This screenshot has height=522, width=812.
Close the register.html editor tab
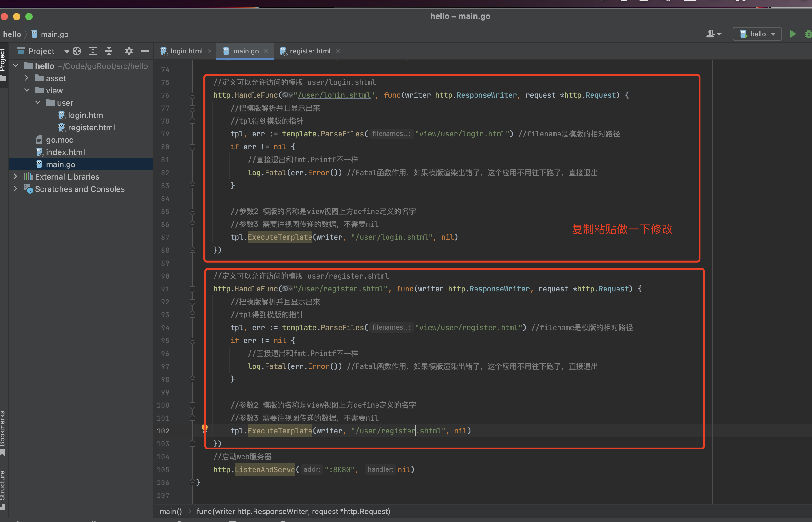pos(338,51)
